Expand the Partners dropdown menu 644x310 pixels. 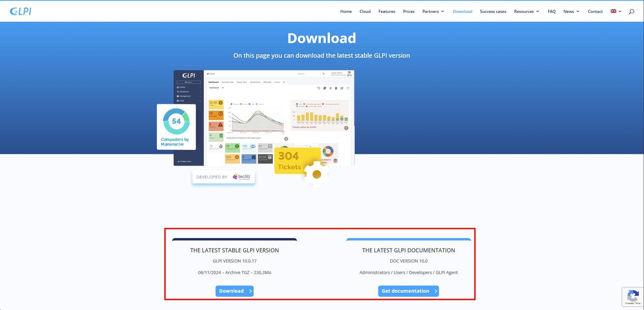(433, 11)
